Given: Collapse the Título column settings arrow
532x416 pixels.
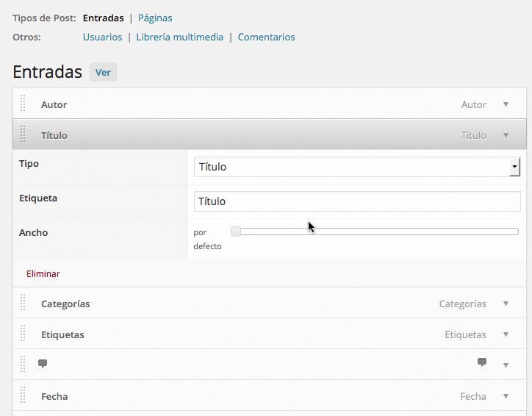Looking at the screenshot, I should click(506, 135).
